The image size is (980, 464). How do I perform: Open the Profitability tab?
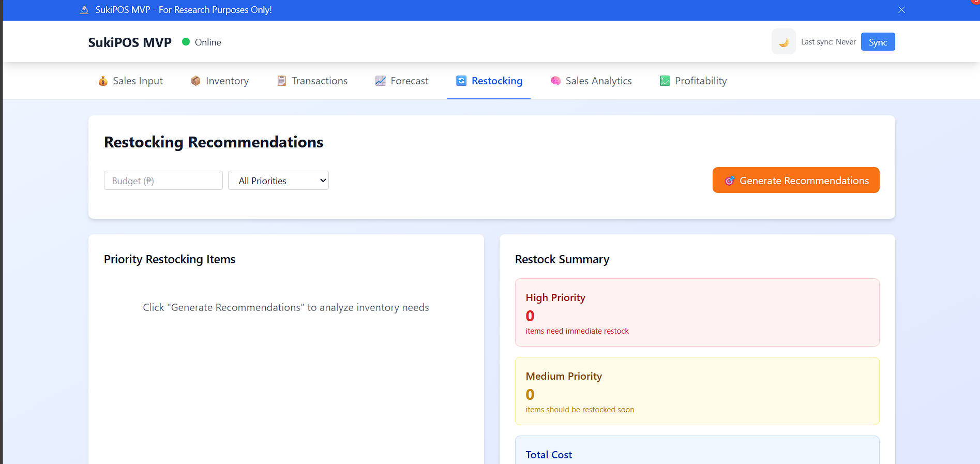click(700, 81)
